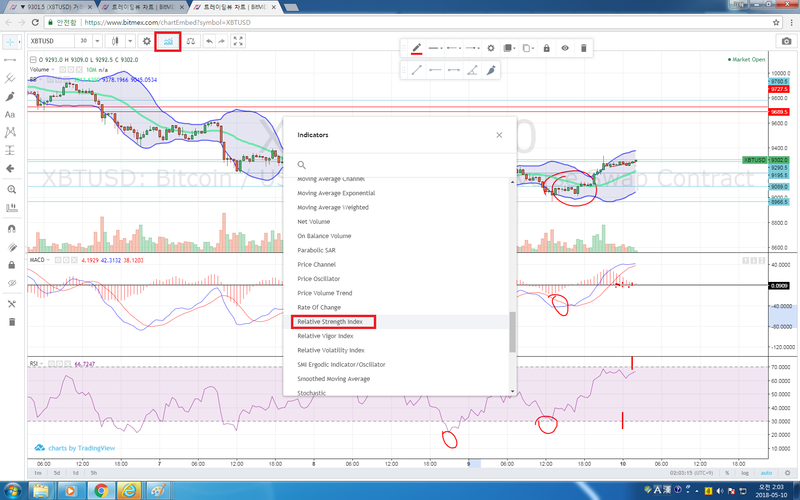This screenshot has width=800, height=500.
Task: Pick the line color pencil swatch
Action: 417,48
